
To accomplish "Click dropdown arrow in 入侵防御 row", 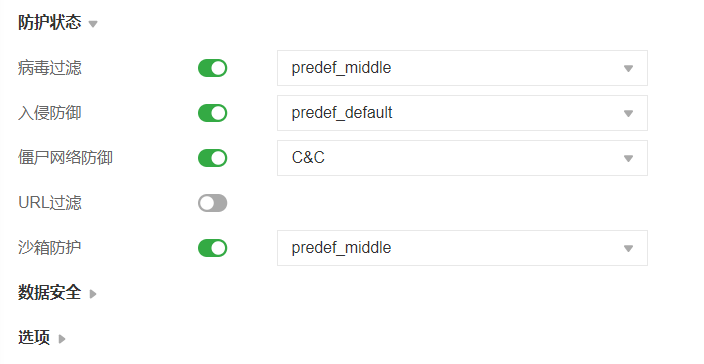I will click(628, 114).
